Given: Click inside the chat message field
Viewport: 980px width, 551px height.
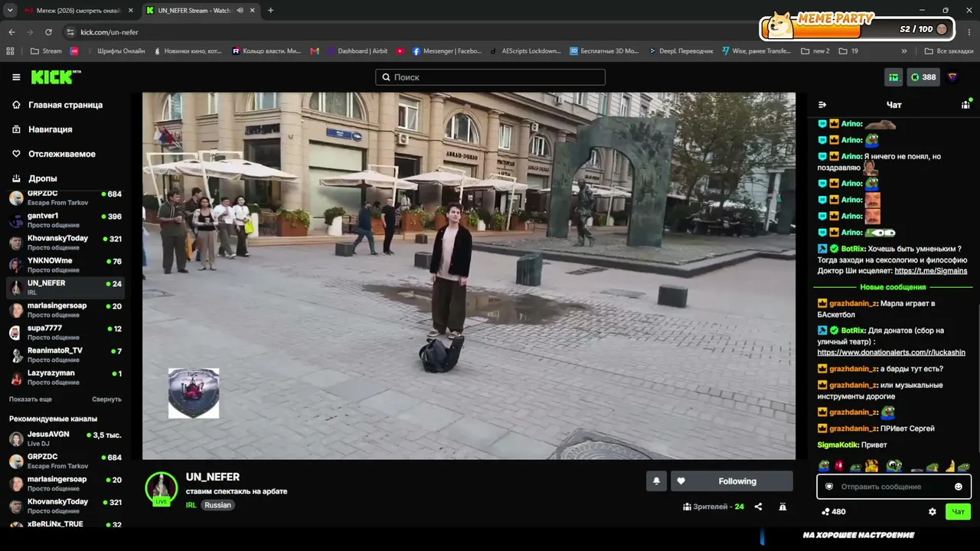Looking at the screenshot, I should tap(893, 487).
